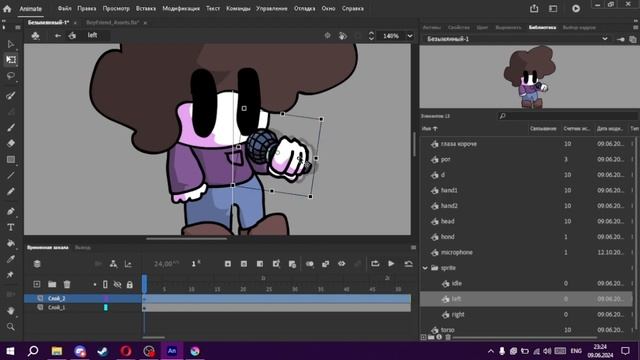
Task: Select the right symbol in library
Action: point(458,314)
